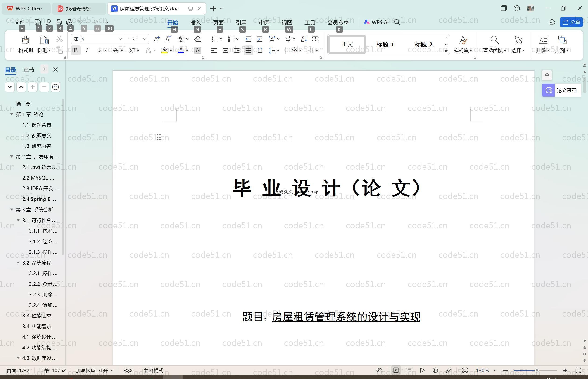Collapse 3.1 可行性分析 tree node
The height and width of the screenshot is (379, 588).
coord(18,220)
